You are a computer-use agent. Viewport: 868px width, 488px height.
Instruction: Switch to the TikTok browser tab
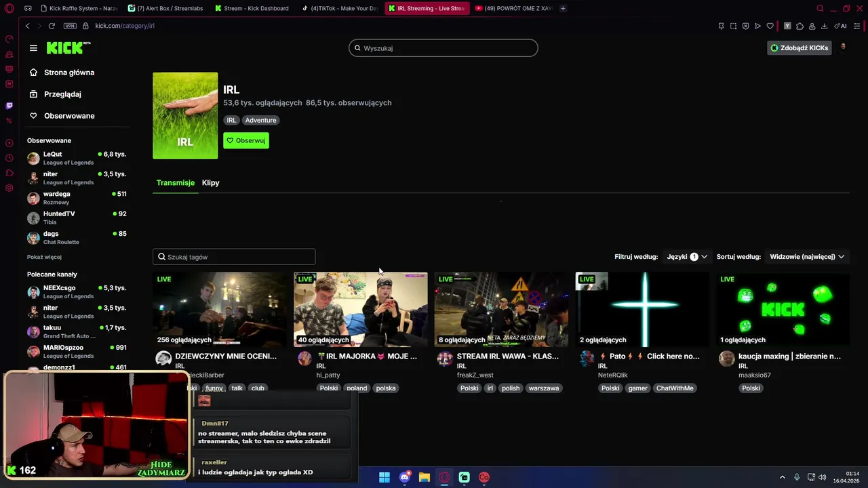(x=340, y=8)
